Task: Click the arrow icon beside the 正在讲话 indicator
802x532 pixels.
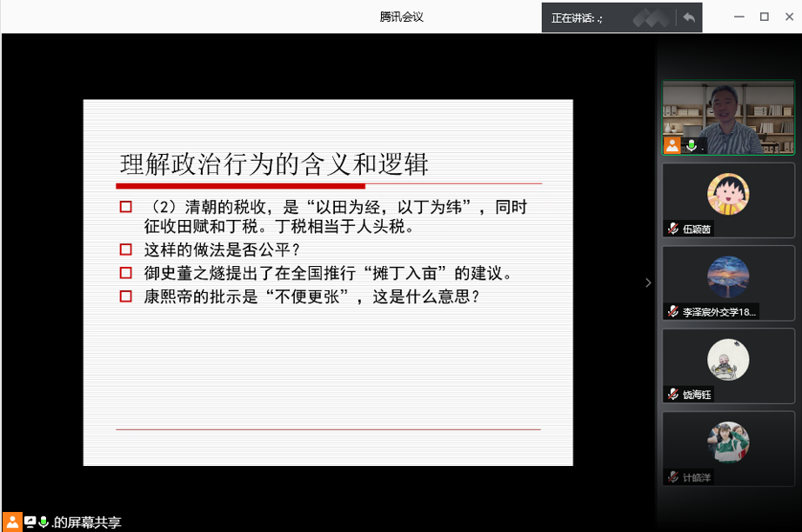Action: 689,17
